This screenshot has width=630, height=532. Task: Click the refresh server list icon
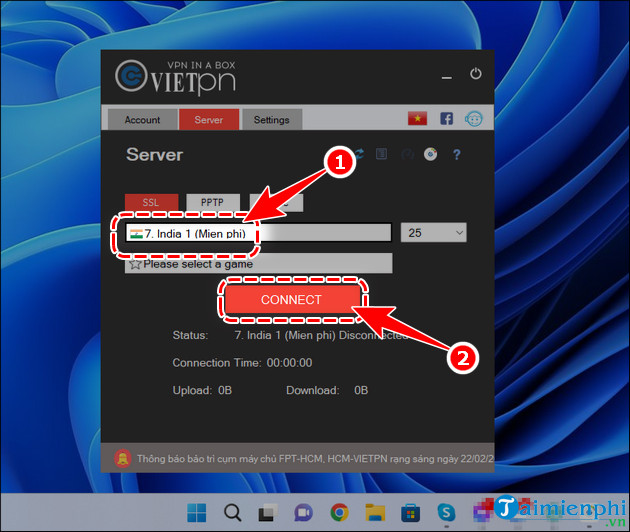[359, 154]
